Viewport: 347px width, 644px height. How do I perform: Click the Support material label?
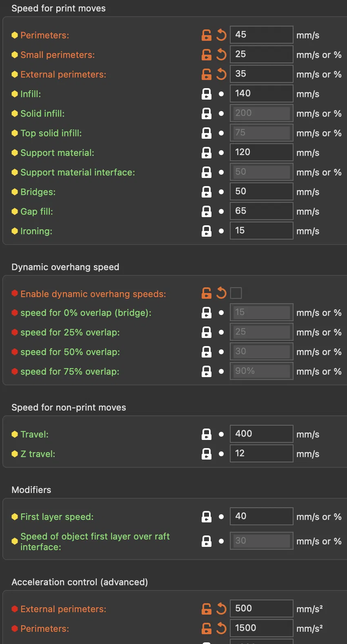pos(57,153)
